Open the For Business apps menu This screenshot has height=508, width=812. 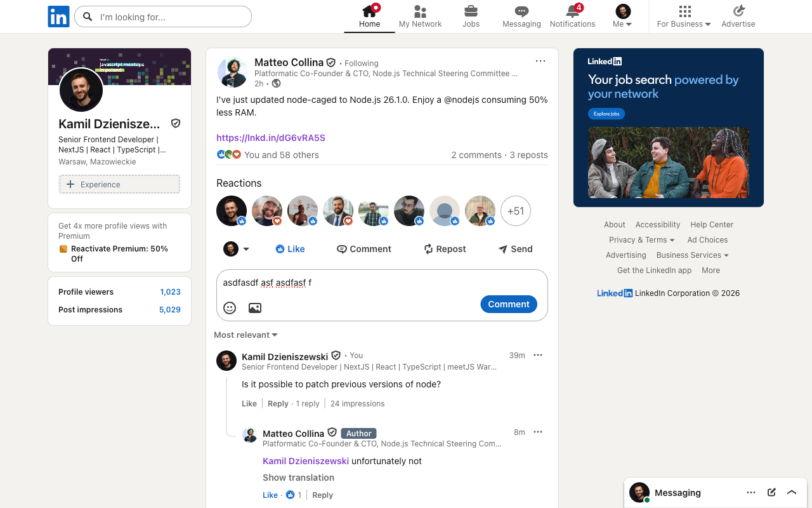pyautogui.click(x=684, y=17)
